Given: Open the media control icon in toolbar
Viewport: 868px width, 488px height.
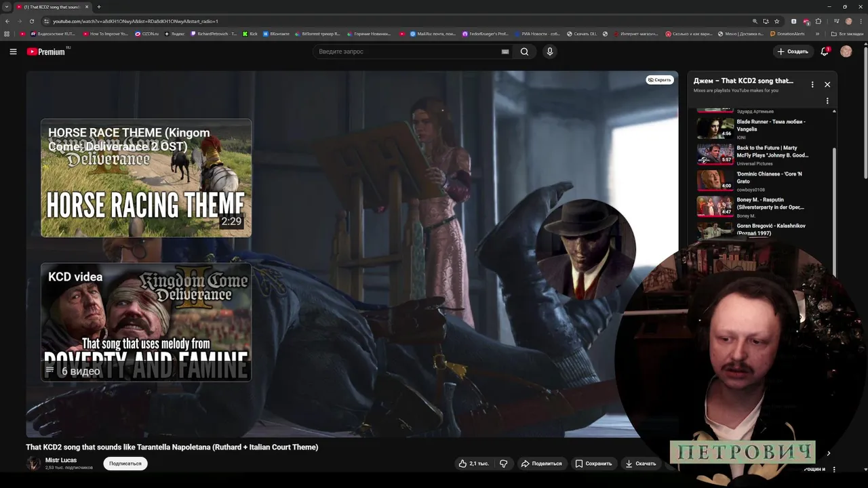Looking at the screenshot, I should coord(836,21).
